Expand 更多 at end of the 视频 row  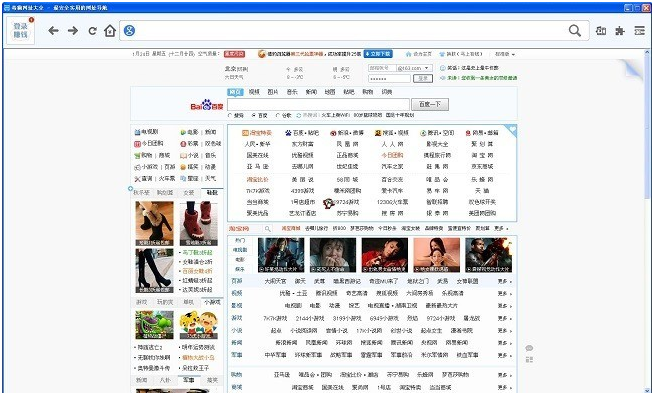click(504, 294)
